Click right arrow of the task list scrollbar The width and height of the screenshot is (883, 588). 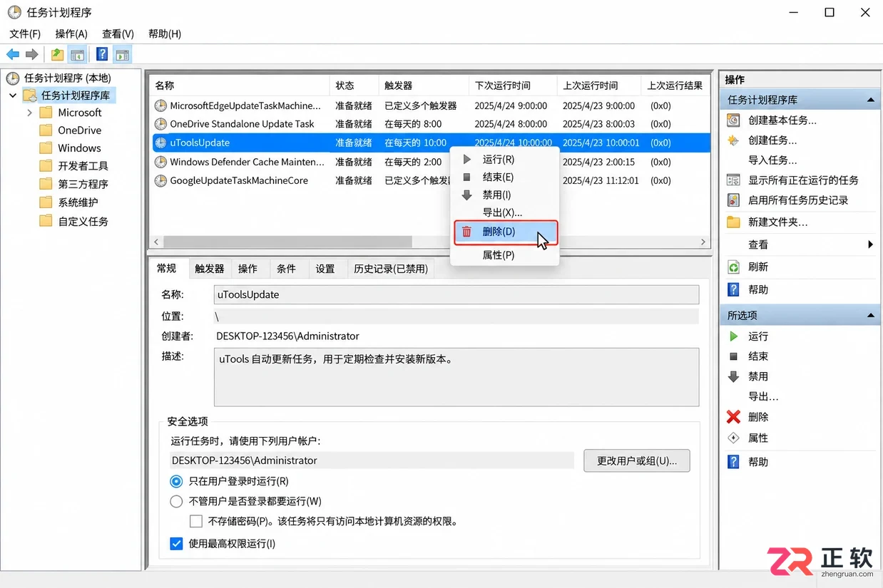[703, 242]
